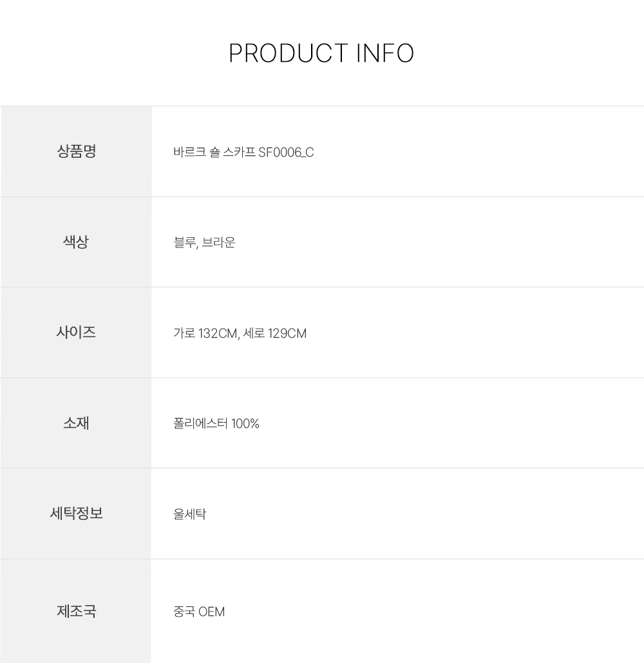Image resolution: width=644 pixels, height=663 pixels.
Task: Select the 제조국 row label
Action: (77, 611)
